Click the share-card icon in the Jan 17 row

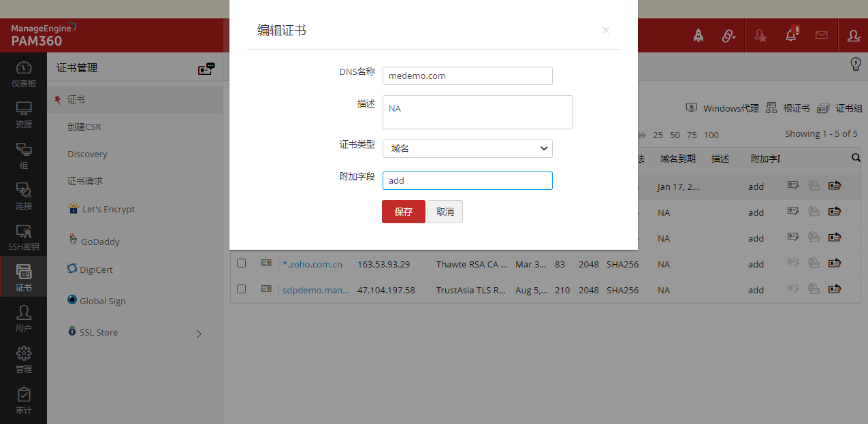coord(835,185)
